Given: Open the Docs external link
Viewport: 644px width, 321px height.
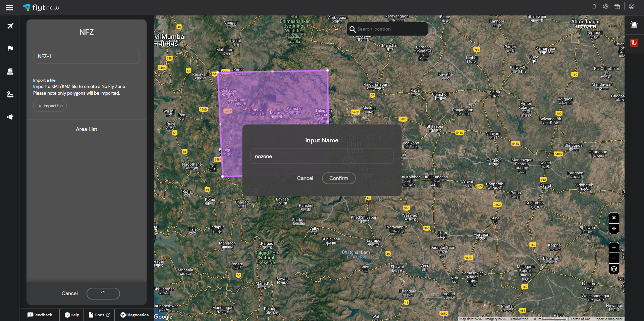Looking at the screenshot, I should click(100, 315).
